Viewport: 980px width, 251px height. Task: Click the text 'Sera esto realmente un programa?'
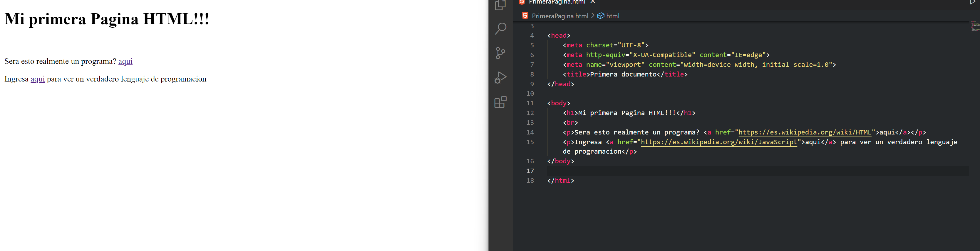click(x=60, y=61)
